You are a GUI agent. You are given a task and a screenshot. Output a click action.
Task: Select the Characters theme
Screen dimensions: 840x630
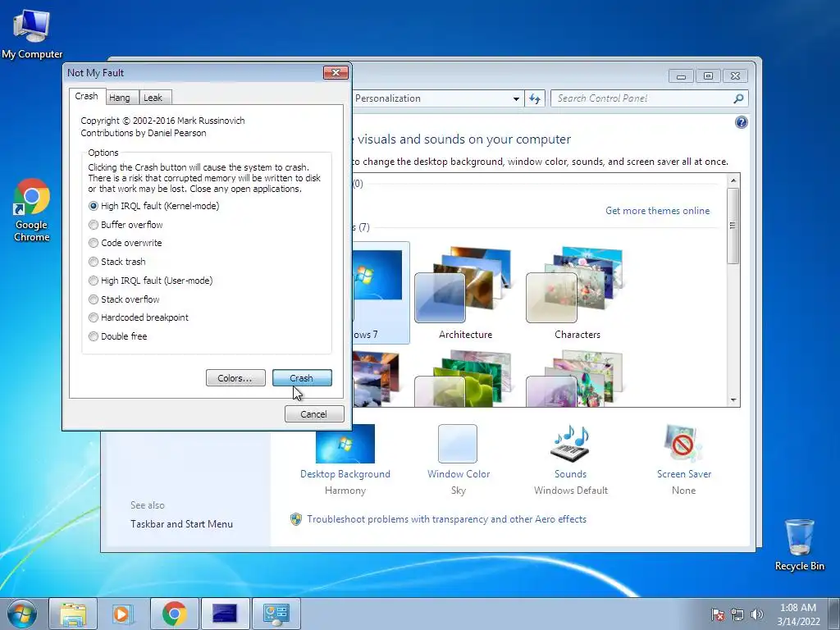[x=577, y=293]
